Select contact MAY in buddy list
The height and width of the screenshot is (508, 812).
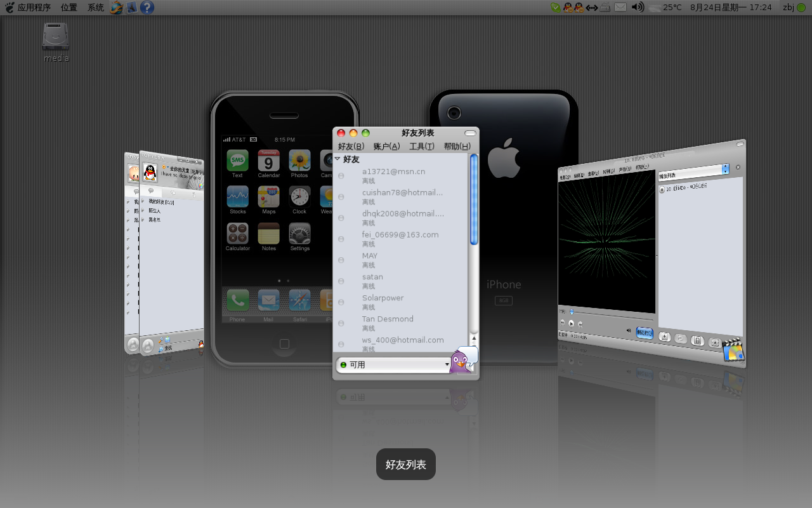(x=401, y=260)
